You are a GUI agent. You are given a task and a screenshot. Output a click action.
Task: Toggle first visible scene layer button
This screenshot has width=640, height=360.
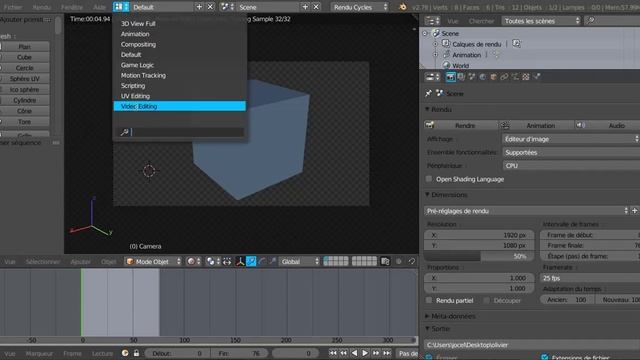pyautogui.click(x=327, y=259)
